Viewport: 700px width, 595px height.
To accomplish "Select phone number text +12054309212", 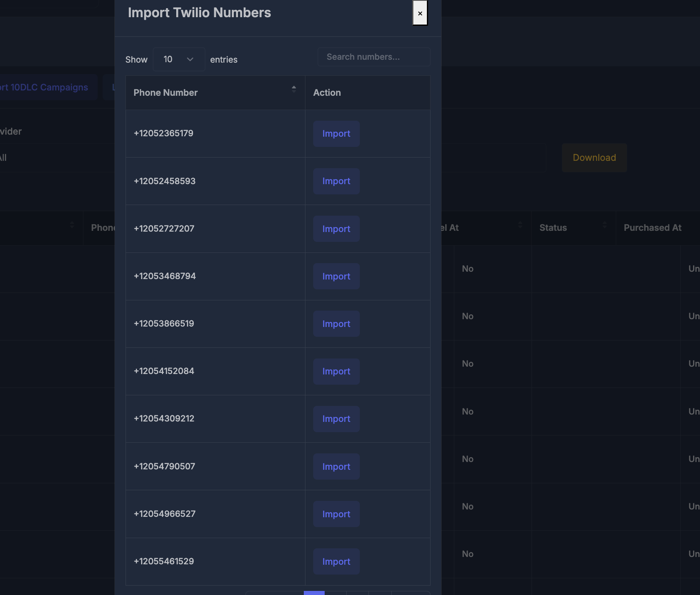I will click(x=164, y=419).
